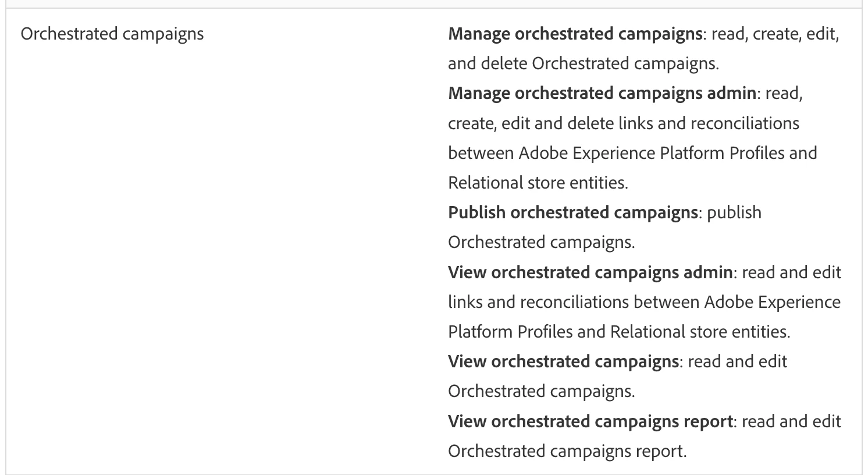868x475 pixels.
Task: Click the 'Relational store entities.' standalone line
Action: click(x=538, y=183)
